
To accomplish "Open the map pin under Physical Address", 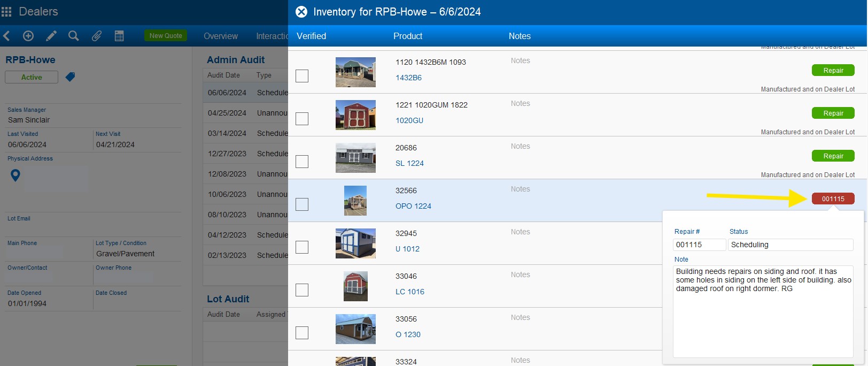I will 15,175.
